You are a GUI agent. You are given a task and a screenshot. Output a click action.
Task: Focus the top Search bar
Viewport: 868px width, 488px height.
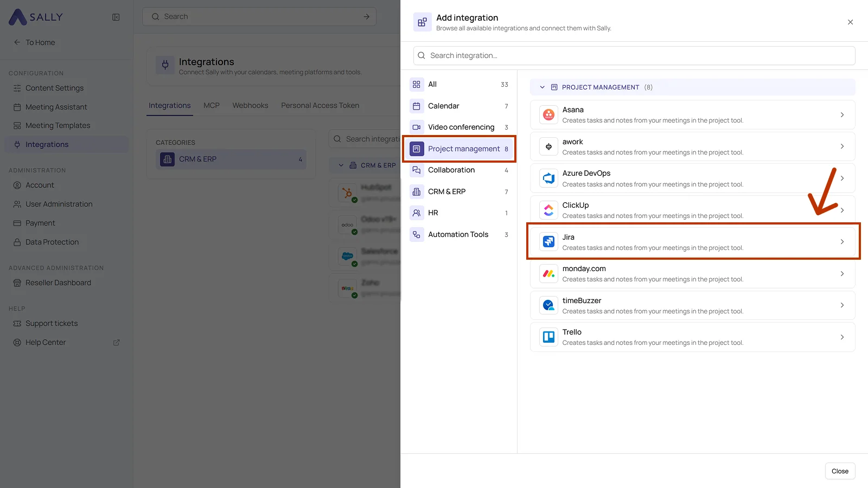point(259,17)
